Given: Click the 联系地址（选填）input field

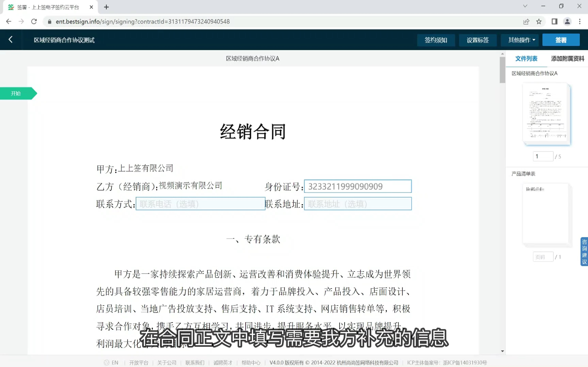Looking at the screenshot, I should (358, 204).
